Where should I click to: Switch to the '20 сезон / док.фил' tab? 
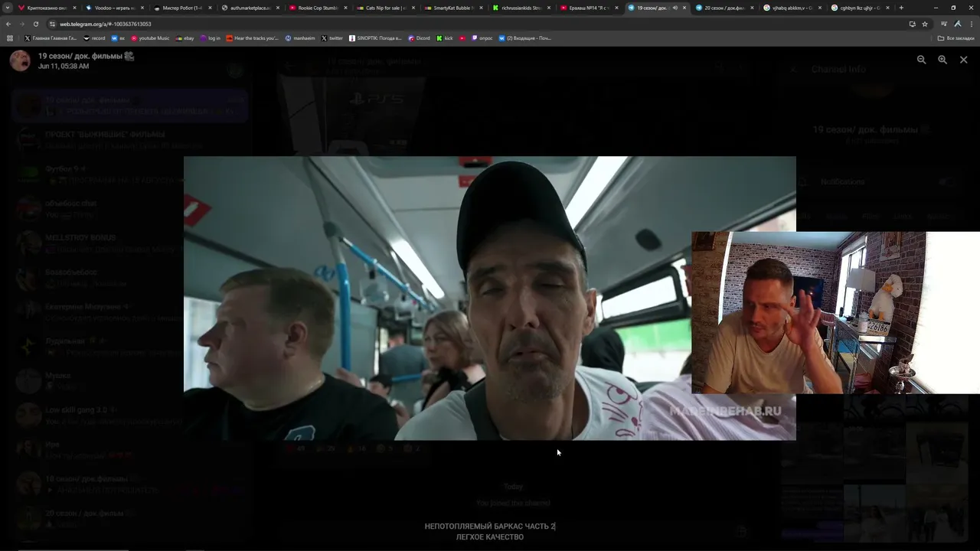[x=724, y=8]
